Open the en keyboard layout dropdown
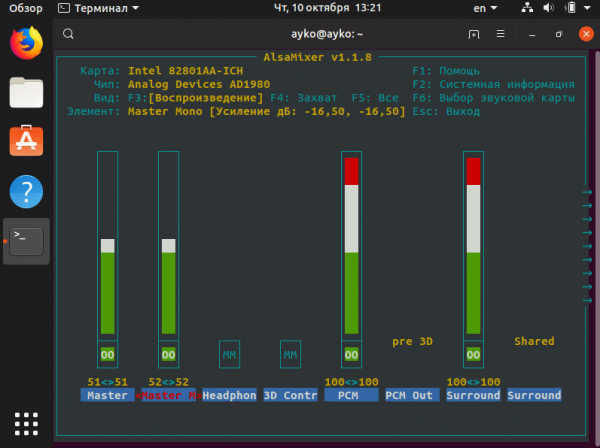 [485, 8]
